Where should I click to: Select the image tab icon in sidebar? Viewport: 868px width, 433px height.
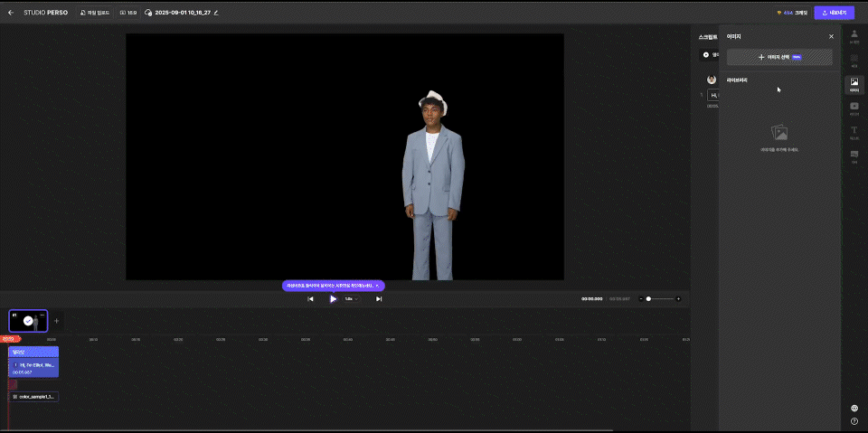click(x=854, y=85)
